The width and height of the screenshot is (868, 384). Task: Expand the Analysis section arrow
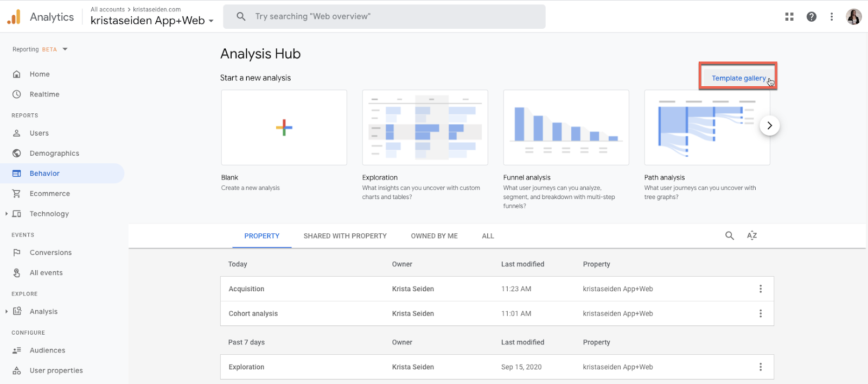click(7, 311)
